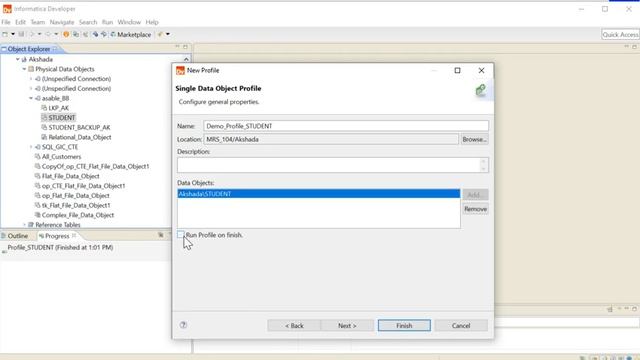
Task: Click the pencil icon right of Marketplace
Action: pos(160,34)
